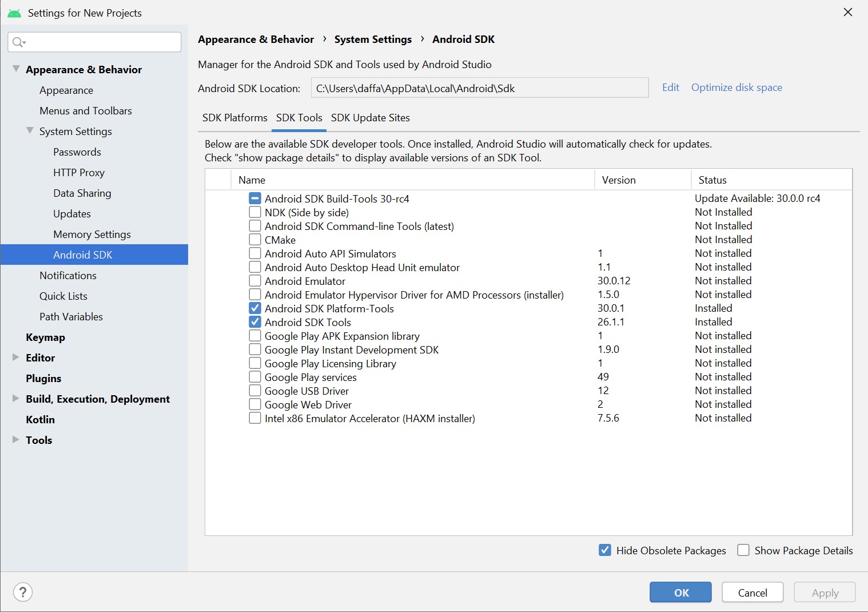The image size is (868, 612).
Task: Check Android Auto Desktop Head Unit emulator
Action: coord(255,267)
